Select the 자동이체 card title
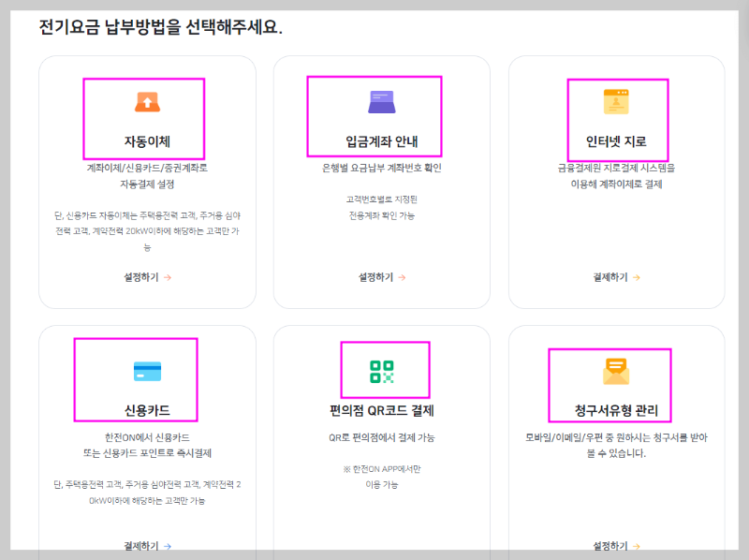Viewport: 749px width, 560px height. click(x=147, y=141)
